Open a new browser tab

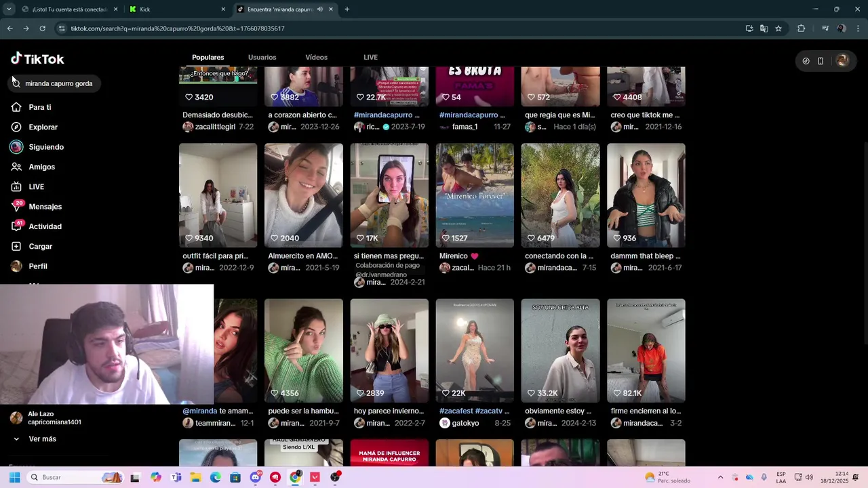(x=347, y=9)
